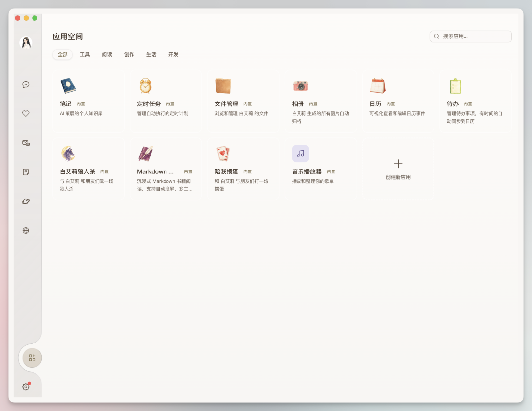
Task: Click the 相册 app title
Action: (x=298, y=104)
